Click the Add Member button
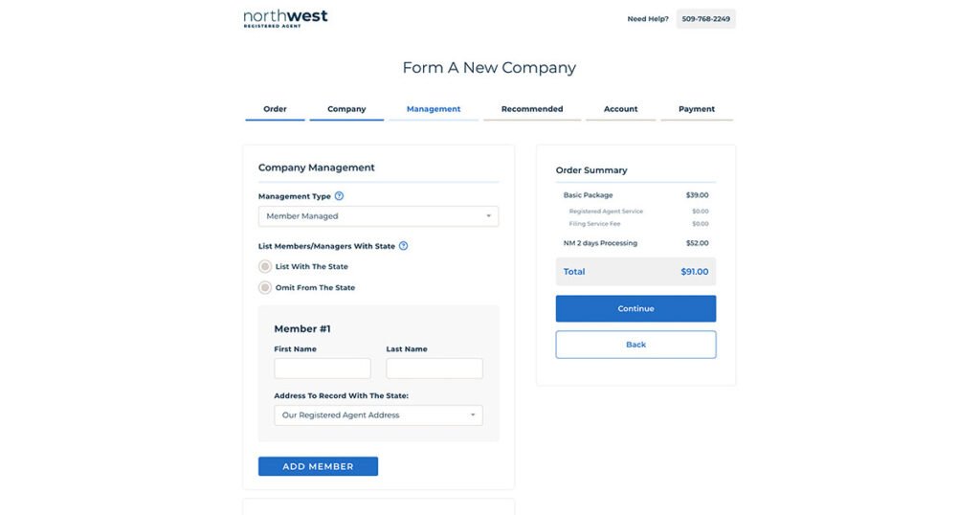Screen dimensions: 980x515 click(318, 466)
